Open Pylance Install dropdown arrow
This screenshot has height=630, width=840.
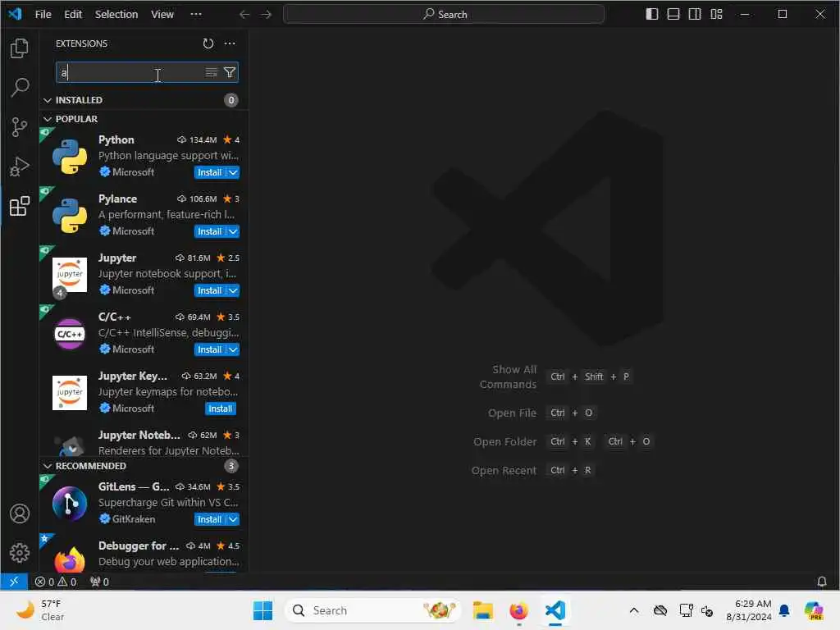233,231
